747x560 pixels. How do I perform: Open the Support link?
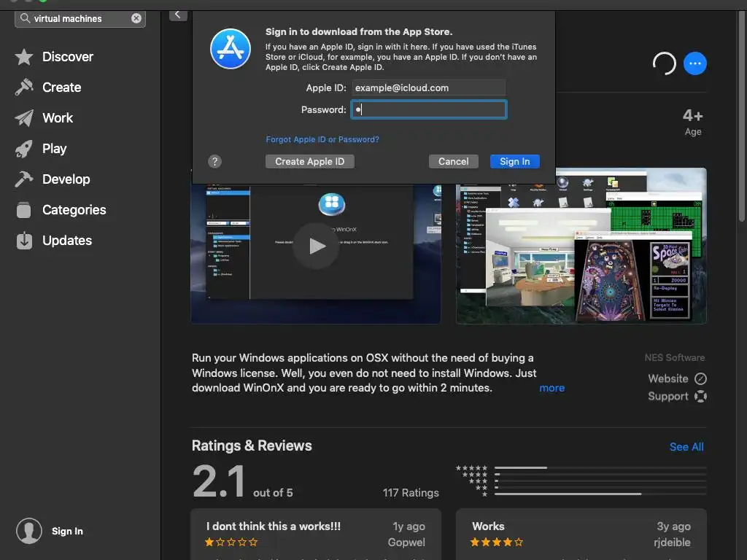pyautogui.click(x=668, y=396)
